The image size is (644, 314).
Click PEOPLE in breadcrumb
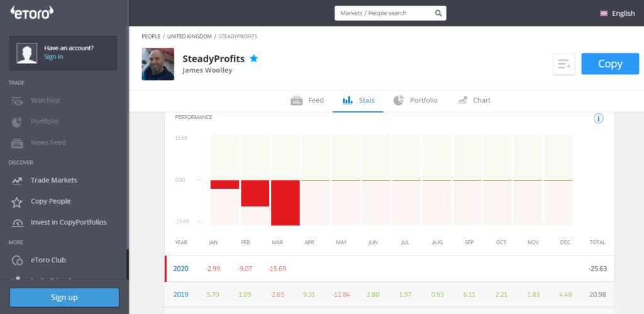pyautogui.click(x=151, y=36)
